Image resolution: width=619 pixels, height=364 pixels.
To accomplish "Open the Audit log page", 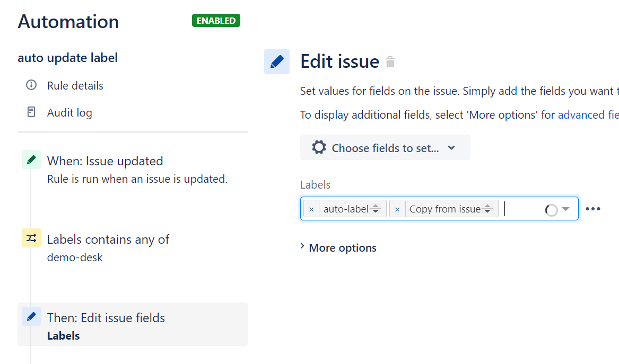I will pos(69,113).
